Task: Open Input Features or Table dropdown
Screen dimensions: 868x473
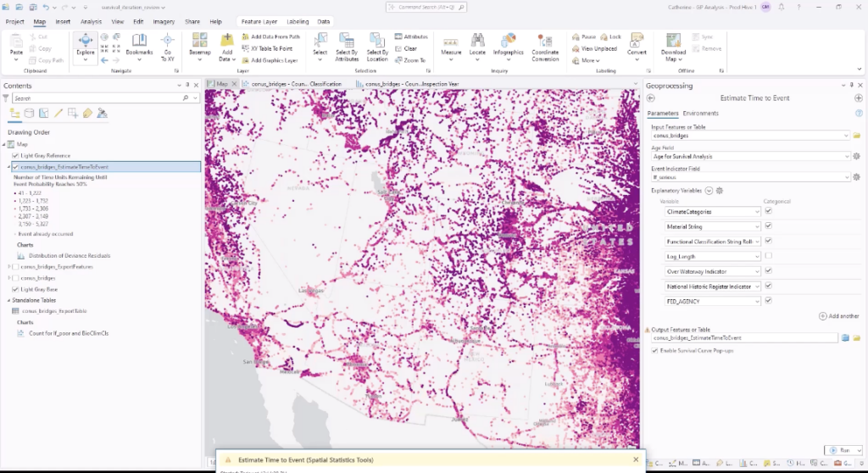Action: pyautogui.click(x=846, y=136)
